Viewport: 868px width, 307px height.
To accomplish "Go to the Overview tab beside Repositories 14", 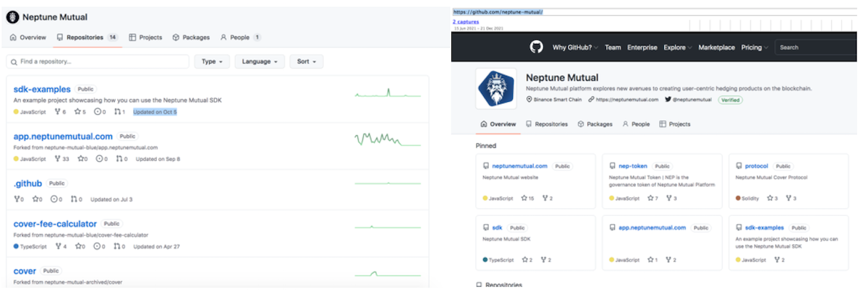I will pos(28,38).
